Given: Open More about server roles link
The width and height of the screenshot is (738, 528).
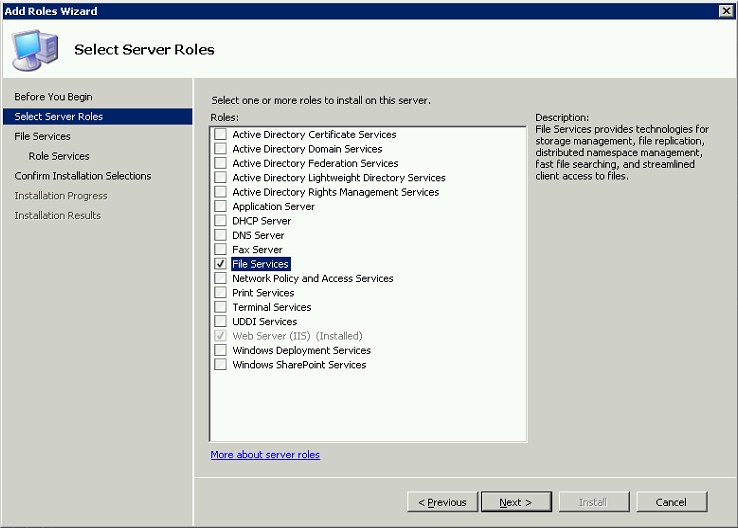Looking at the screenshot, I should tap(265, 455).
